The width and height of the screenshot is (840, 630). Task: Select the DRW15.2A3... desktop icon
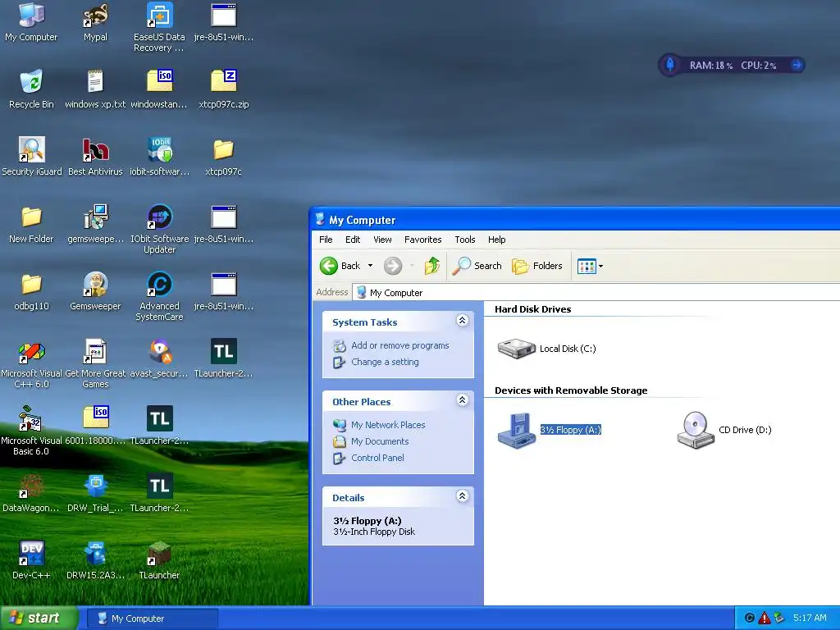tap(95, 553)
